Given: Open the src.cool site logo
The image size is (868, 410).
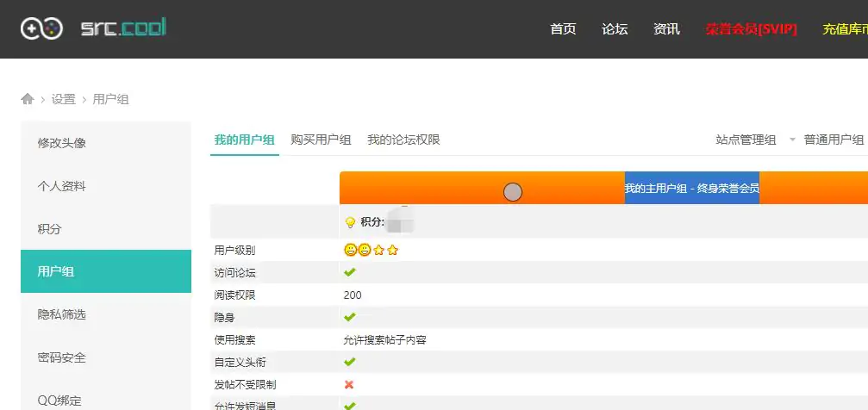Looking at the screenshot, I should click(x=123, y=28).
